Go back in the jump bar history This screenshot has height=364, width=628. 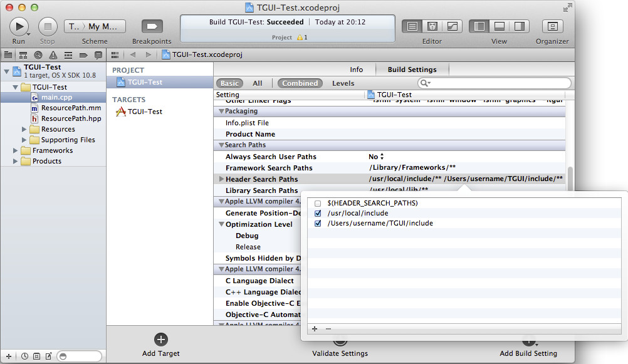pos(133,55)
